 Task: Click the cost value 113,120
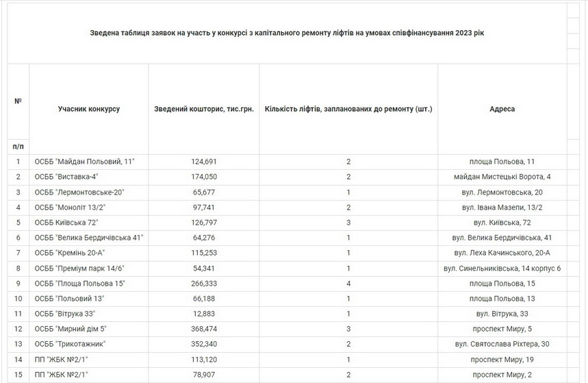coord(204,359)
